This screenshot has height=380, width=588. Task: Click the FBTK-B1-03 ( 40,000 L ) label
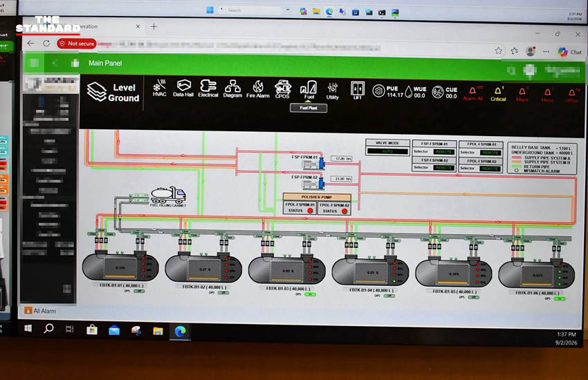coord(288,289)
